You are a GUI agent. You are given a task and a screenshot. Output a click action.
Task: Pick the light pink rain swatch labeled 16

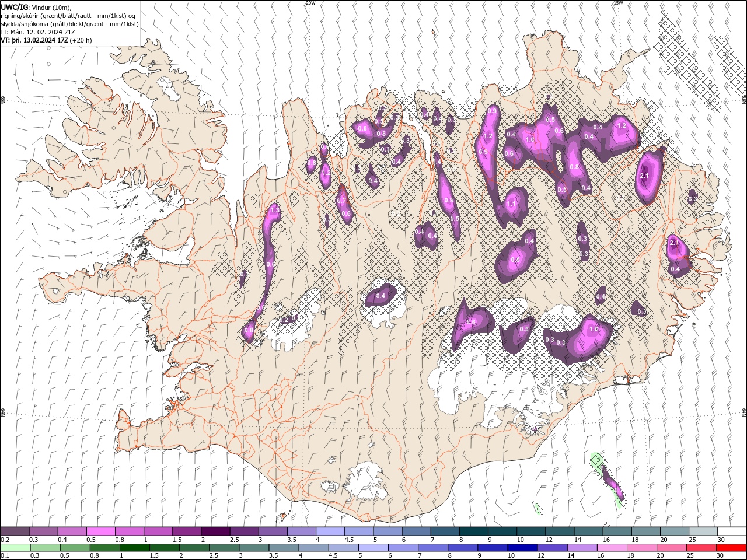(612, 548)
